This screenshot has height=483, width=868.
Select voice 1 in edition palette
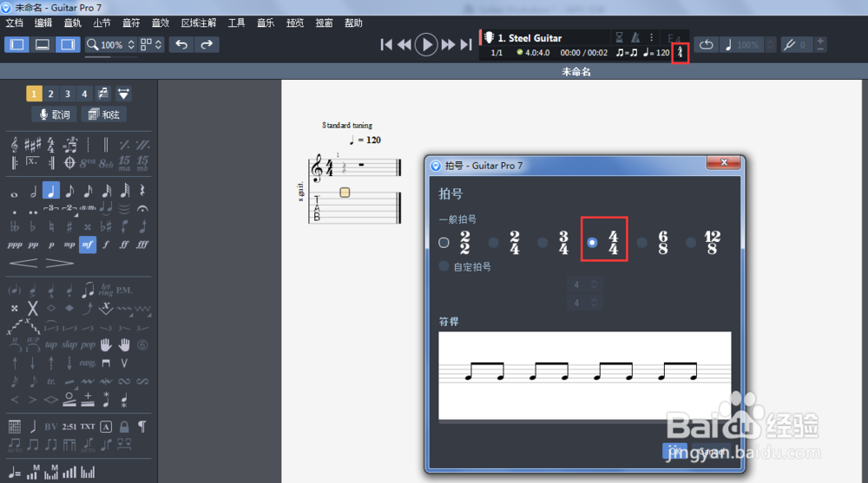(34, 94)
